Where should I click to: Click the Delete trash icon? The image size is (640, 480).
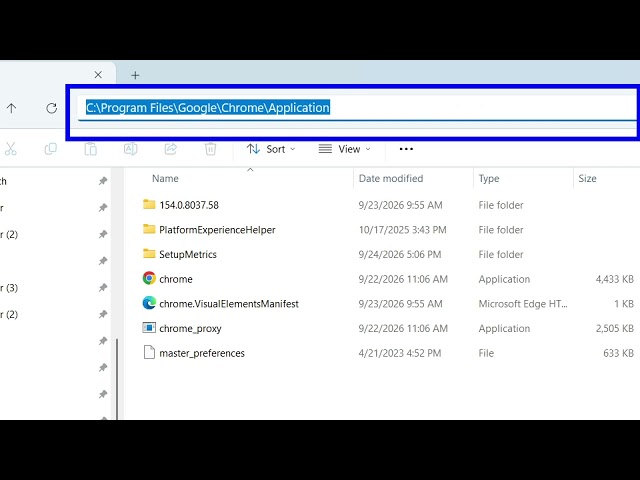(x=211, y=149)
